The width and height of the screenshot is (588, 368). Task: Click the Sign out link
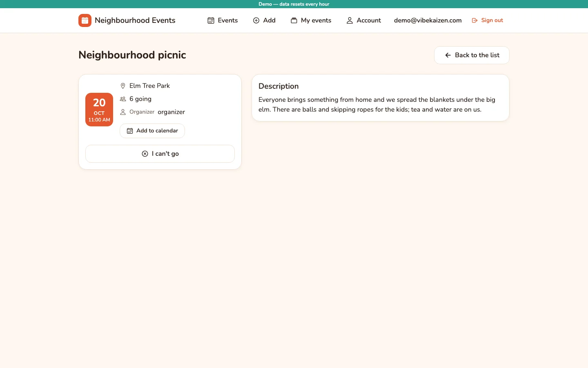click(x=488, y=20)
